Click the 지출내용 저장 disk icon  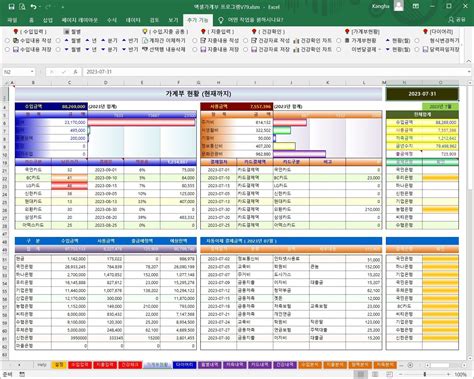(x=203, y=49)
